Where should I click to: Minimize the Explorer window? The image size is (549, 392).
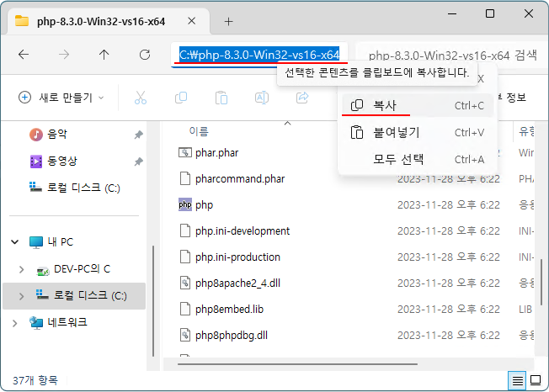point(452,13)
